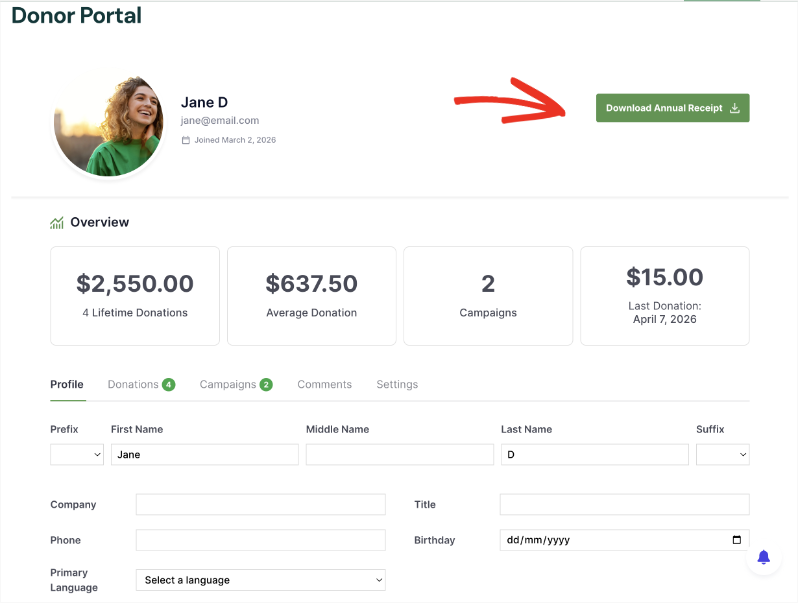Click the calendar icon beside Joined date

[186, 140]
